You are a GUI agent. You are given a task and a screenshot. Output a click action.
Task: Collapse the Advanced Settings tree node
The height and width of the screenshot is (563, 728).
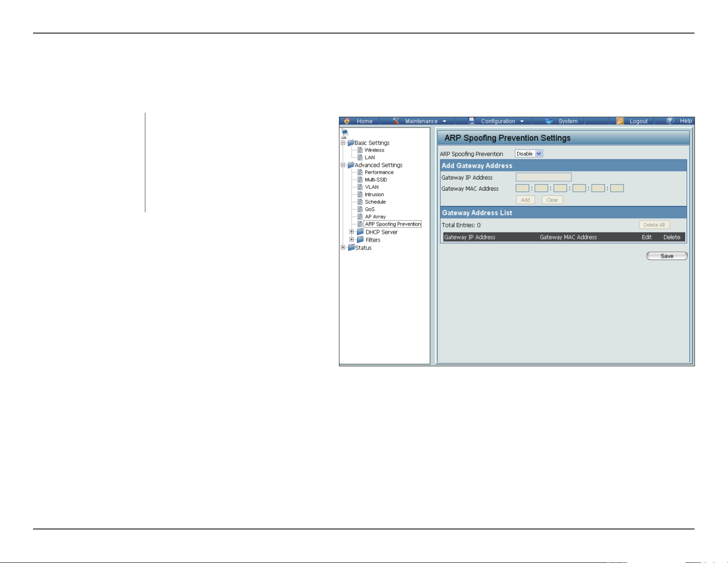tap(343, 165)
